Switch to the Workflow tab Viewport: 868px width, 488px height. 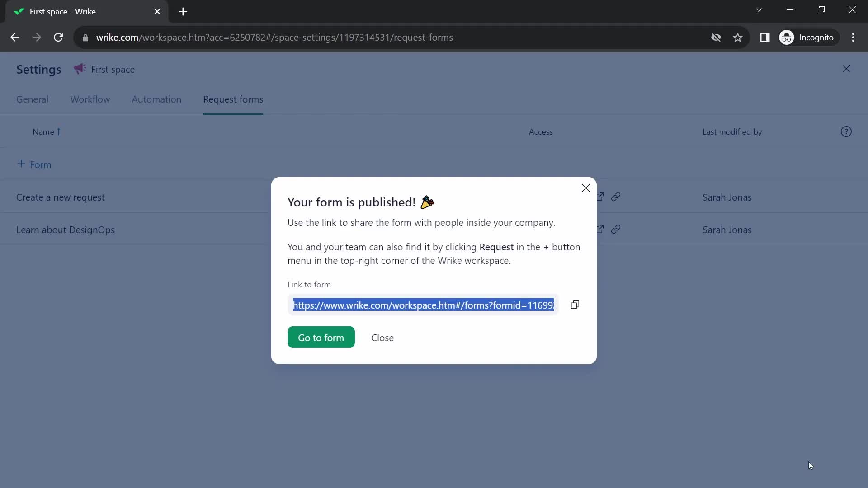pos(90,99)
